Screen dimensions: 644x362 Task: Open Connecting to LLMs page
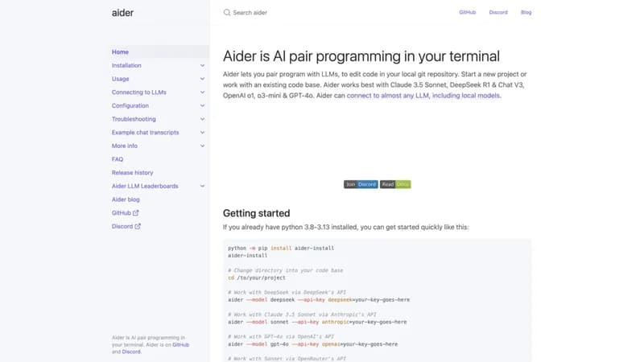point(138,93)
